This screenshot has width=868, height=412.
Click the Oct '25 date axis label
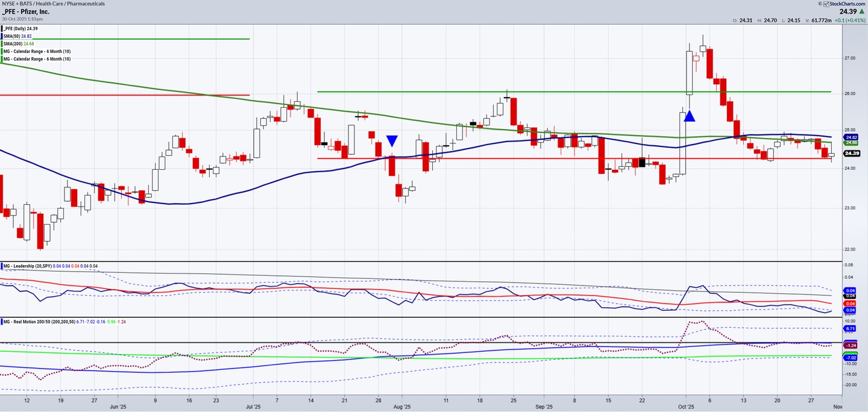687,407
